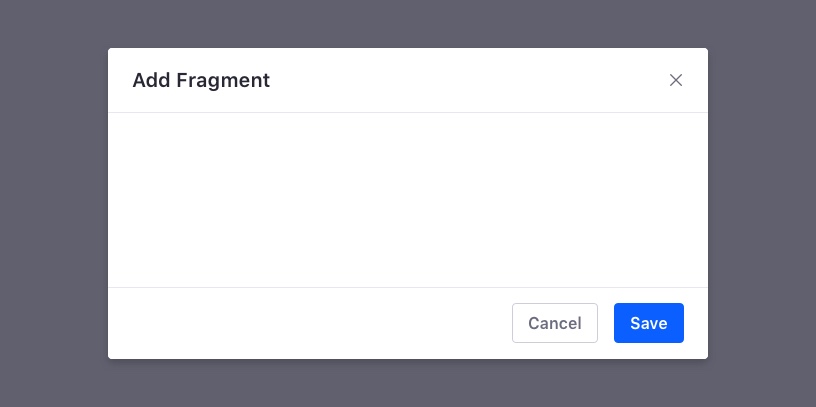Click the gray overlay above the dialog
Viewport: 816px width, 407px height.
(x=407, y=23)
